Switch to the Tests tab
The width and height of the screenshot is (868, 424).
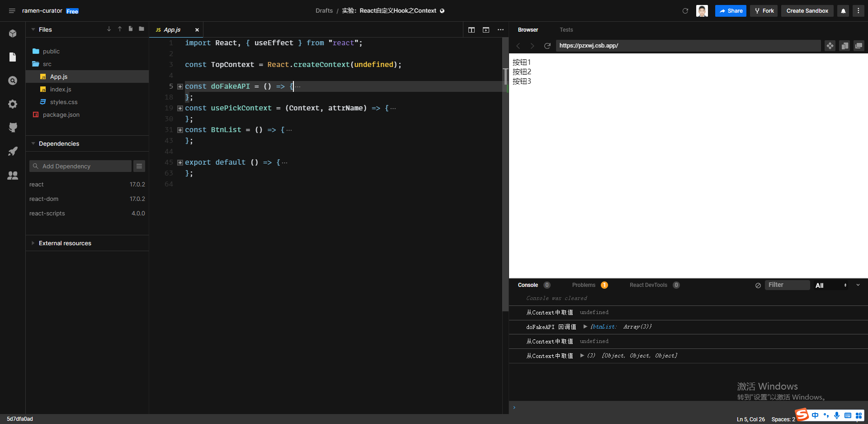[566, 29]
